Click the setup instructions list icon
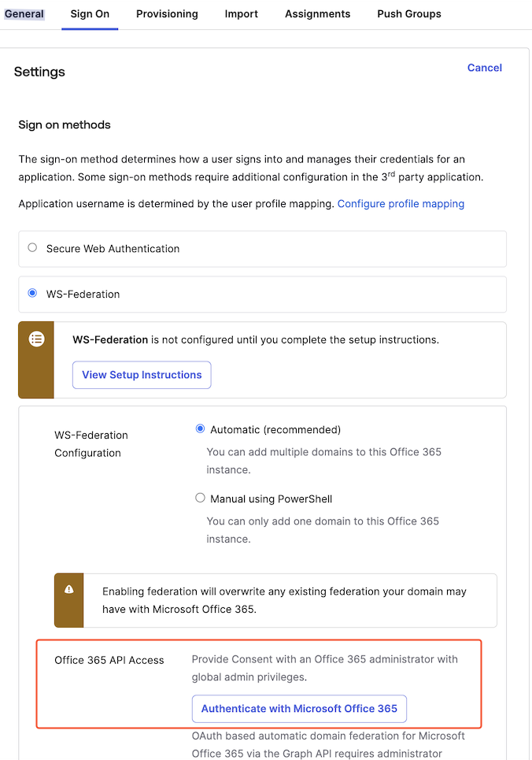 (x=35, y=339)
